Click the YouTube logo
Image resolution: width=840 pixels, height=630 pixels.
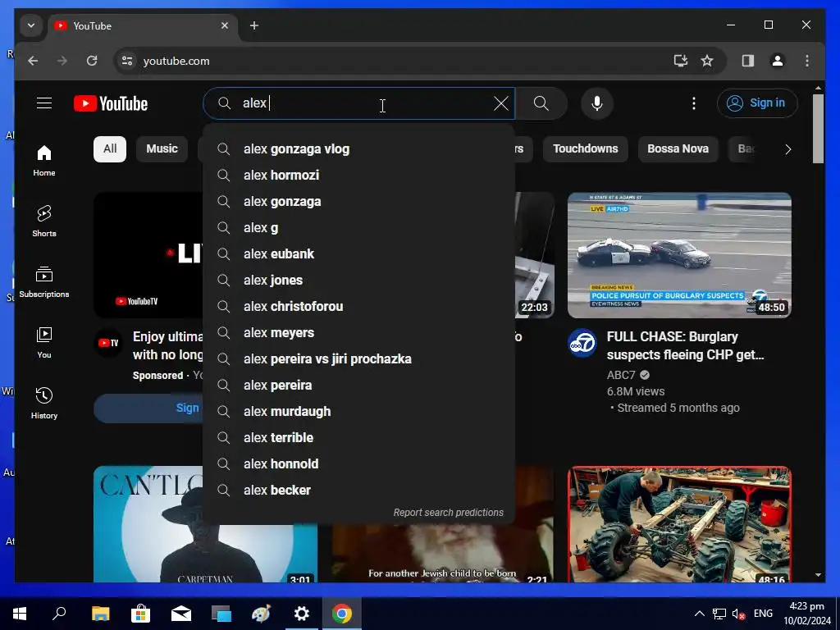pos(111,103)
